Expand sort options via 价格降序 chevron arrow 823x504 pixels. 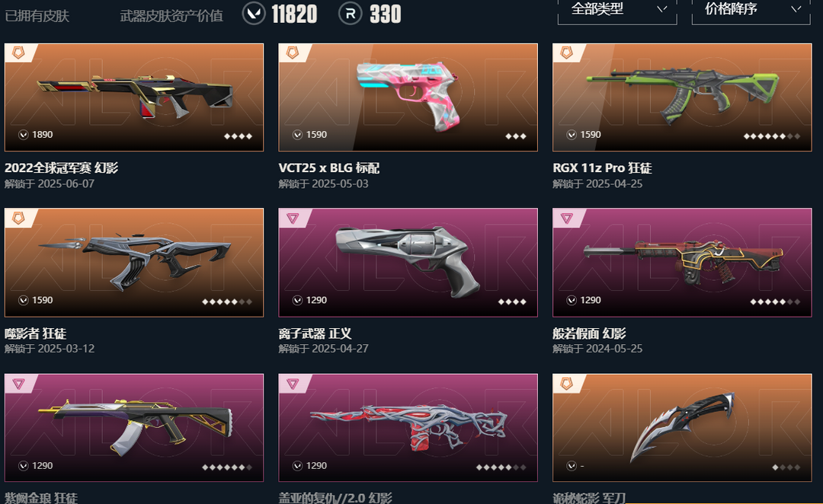[796, 9]
